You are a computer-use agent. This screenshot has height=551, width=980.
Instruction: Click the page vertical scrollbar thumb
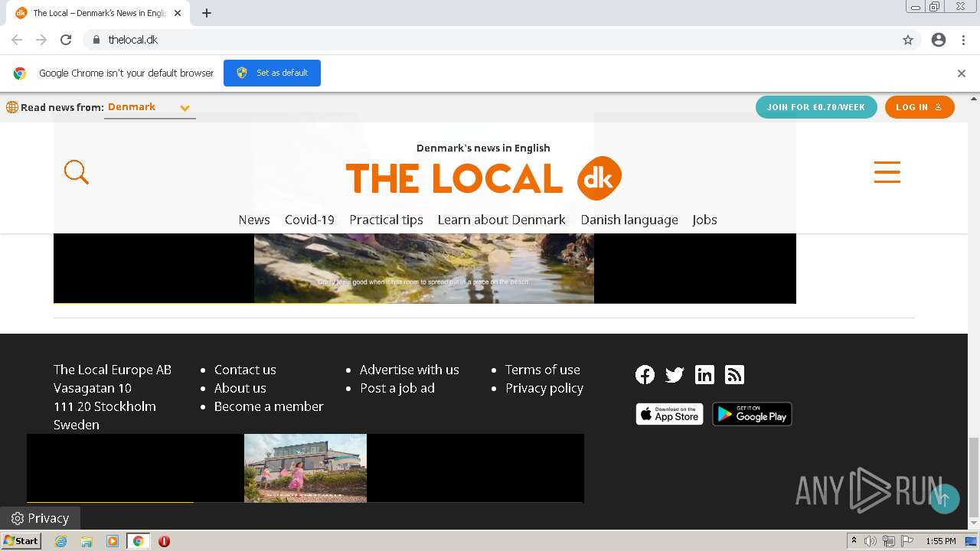(x=973, y=478)
